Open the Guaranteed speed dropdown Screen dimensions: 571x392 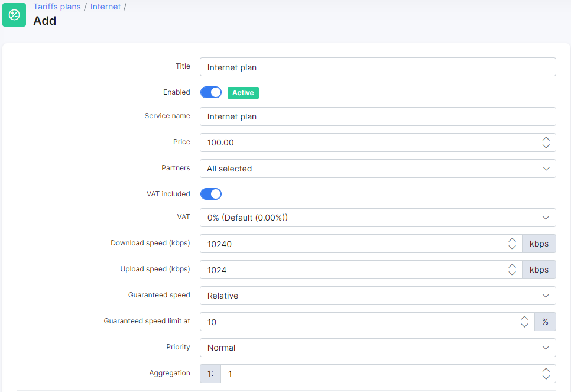tap(377, 296)
